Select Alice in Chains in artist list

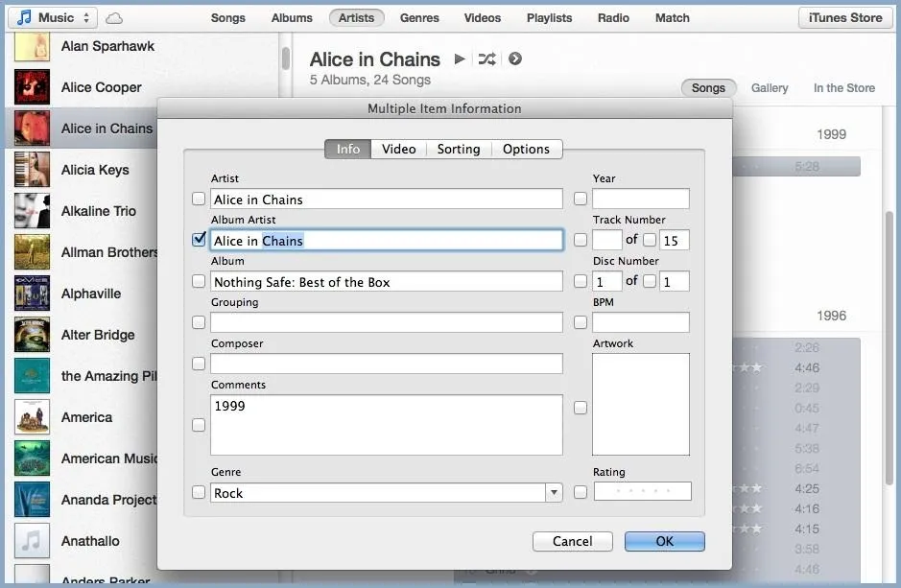pos(82,128)
